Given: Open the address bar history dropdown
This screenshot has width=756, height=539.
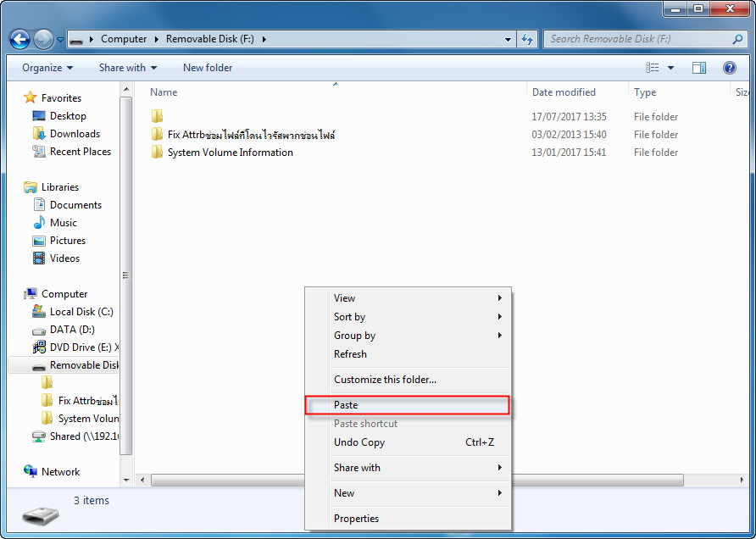Looking at the screenshot, I should [508, 40].
